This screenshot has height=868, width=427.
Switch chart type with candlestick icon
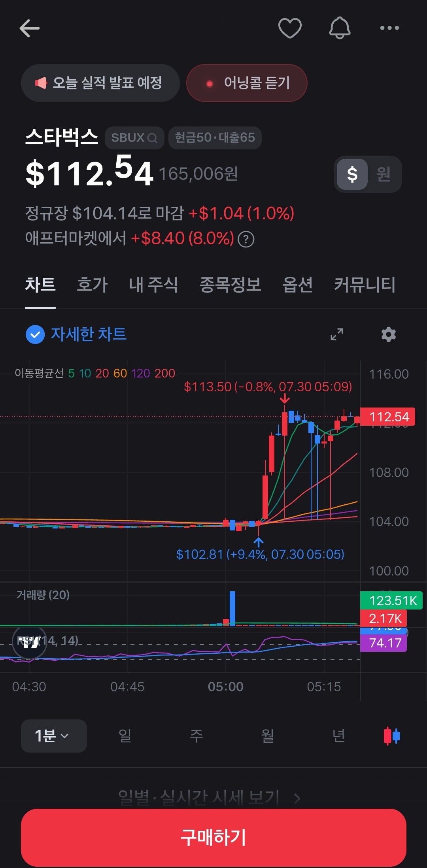(392, 736)
